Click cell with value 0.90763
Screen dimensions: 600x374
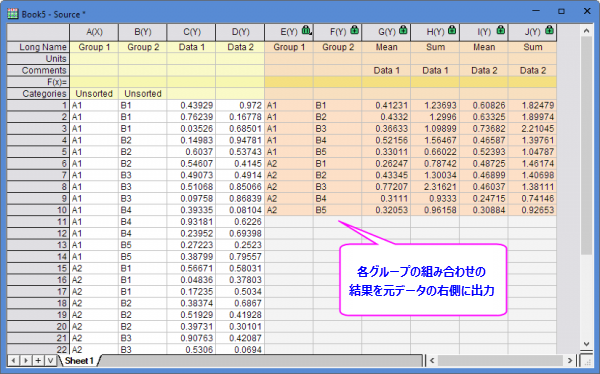pyautogui.click(x=191, y=338)
